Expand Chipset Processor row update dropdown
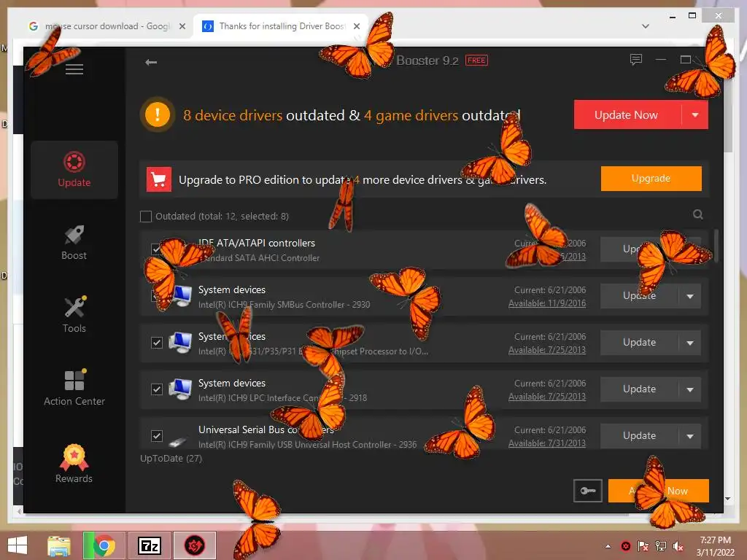The width and height of the screenshot is (747, 560). pos(690,343)
